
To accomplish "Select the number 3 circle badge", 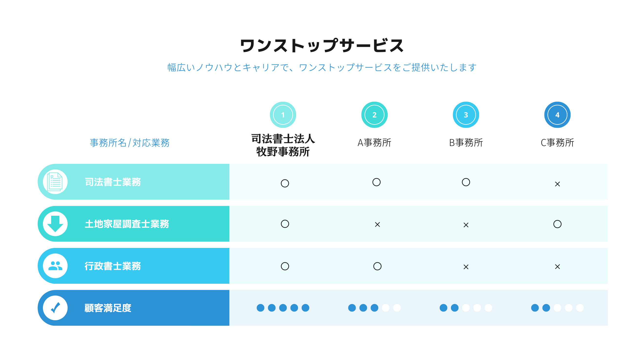I will click(466, 115).
